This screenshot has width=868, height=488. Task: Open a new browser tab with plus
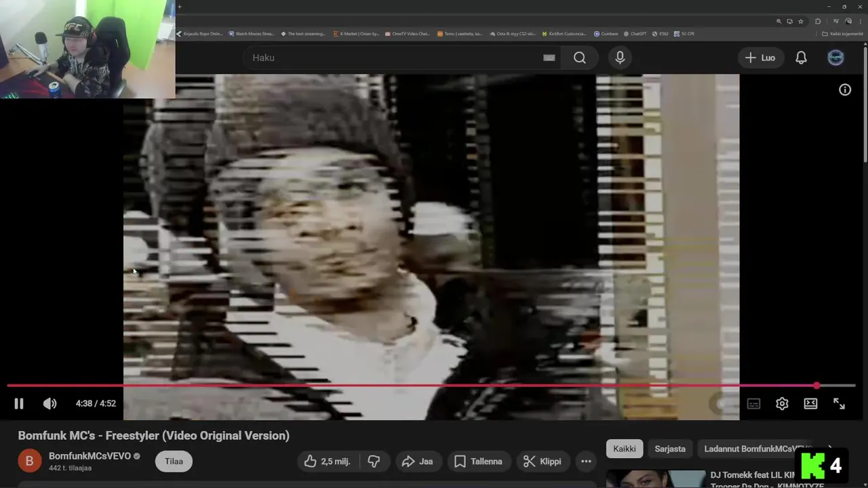tap(180, 7)
